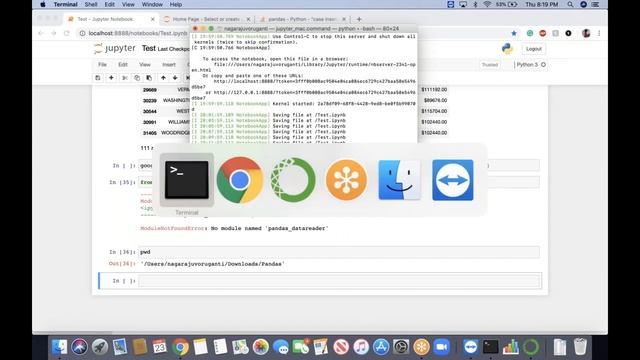This screenshot has height=360, width=640.
Task: Click the Finder icon in the dock
Action: tap(60, 347)
